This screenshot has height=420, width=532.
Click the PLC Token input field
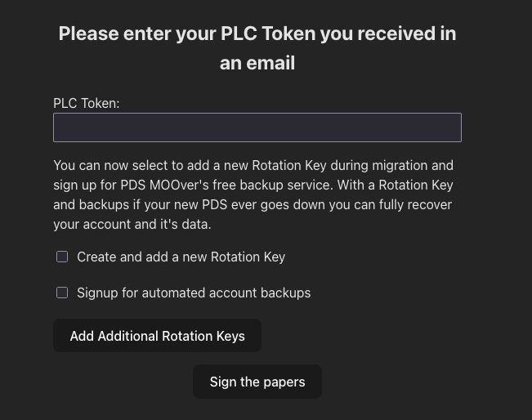pos(257,127)
